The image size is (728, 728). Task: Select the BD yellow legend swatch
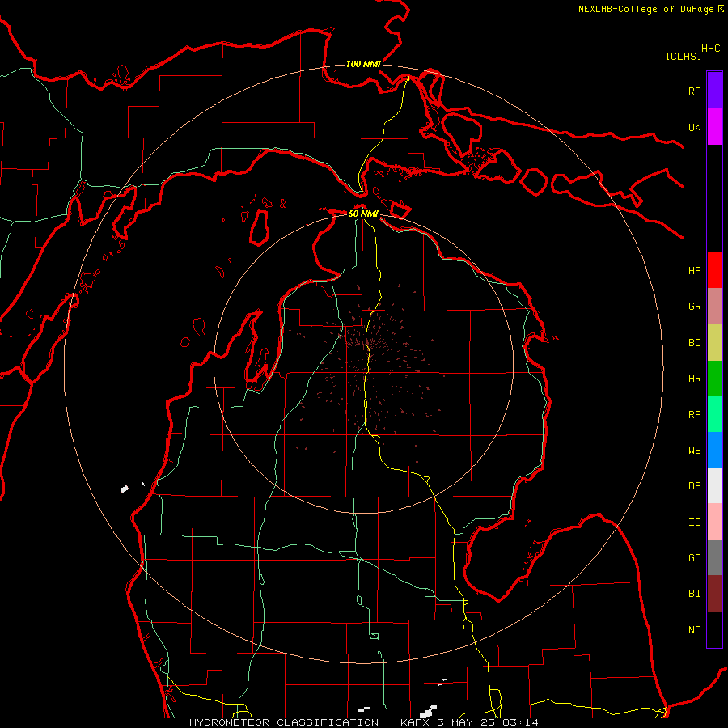(x=714, y=343)
